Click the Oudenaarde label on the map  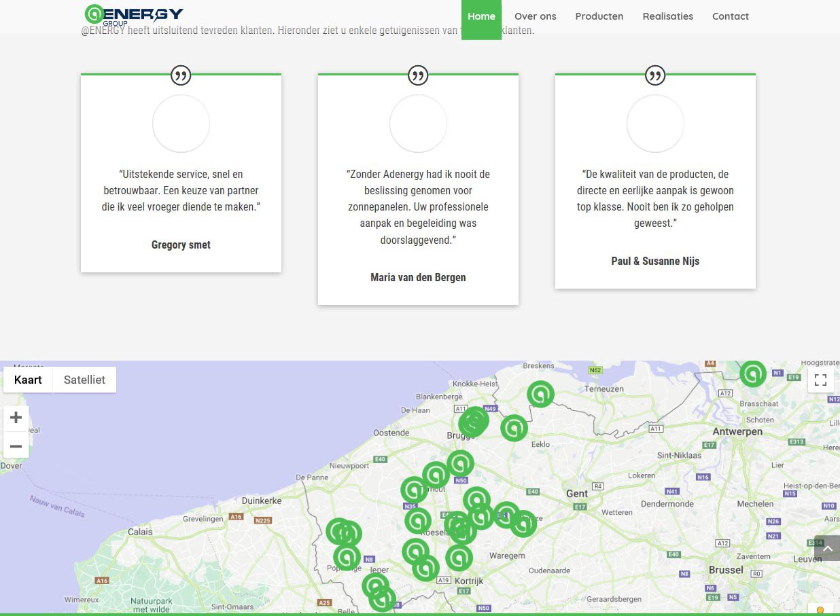click(x=550, y=570)
